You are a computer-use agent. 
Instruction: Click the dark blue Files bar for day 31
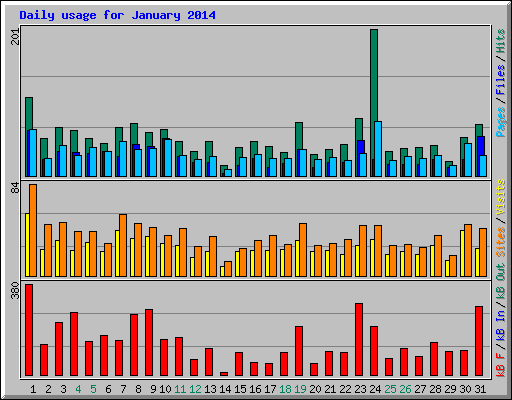(x=480, y=146)
